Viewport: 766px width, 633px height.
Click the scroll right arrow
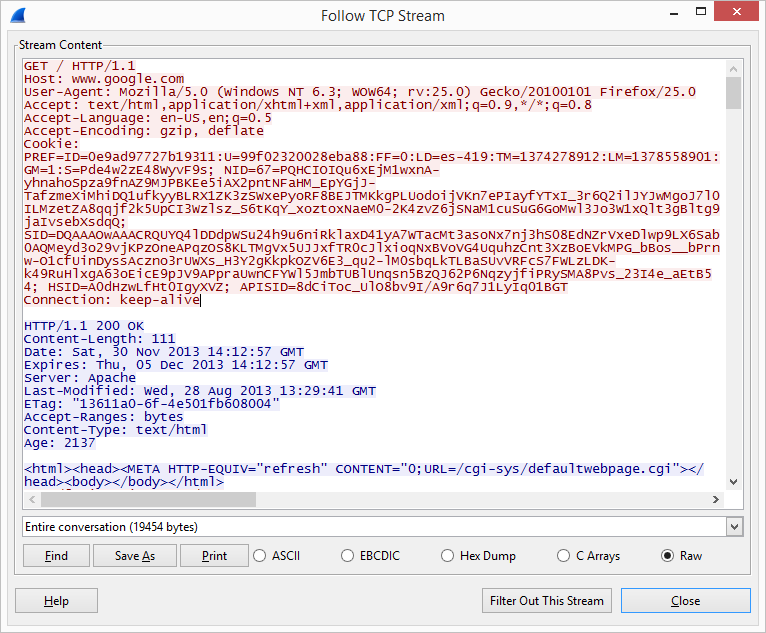click(x=716, y=499)
